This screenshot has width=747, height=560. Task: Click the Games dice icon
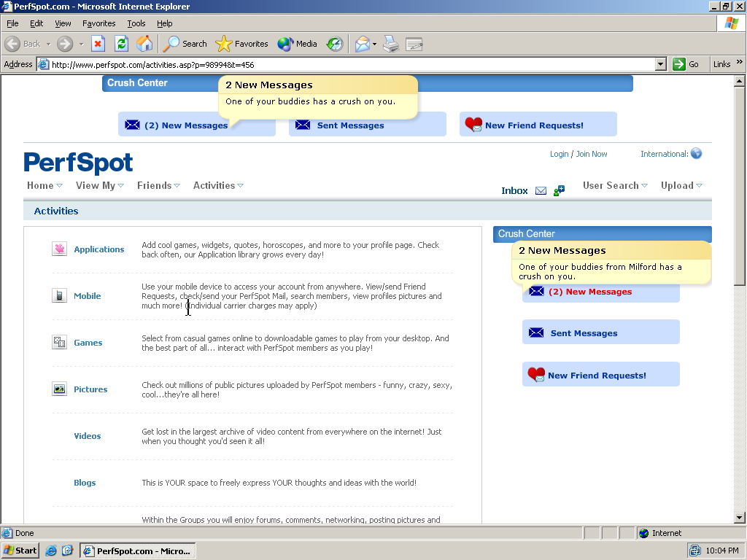pyautogui.click(x=59, y=342)
